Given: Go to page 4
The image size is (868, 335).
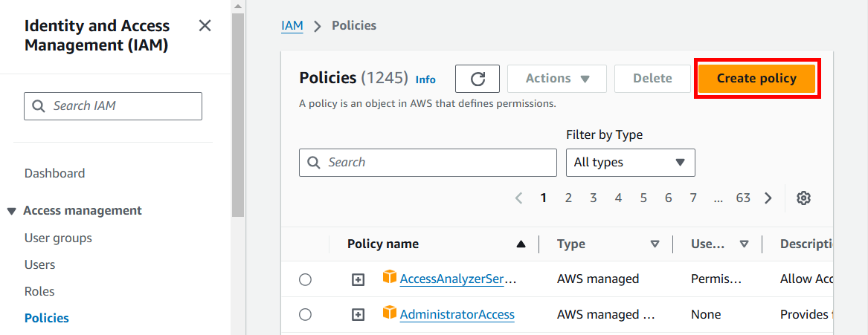Looking at the screenshot, I should (618, 198).
